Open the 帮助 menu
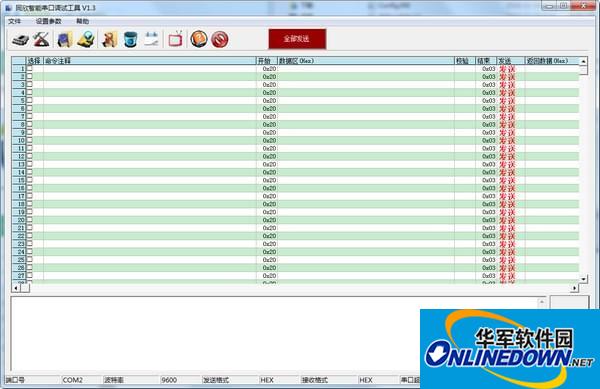Screen dimensions: 600x389 (x=83, y=21)
